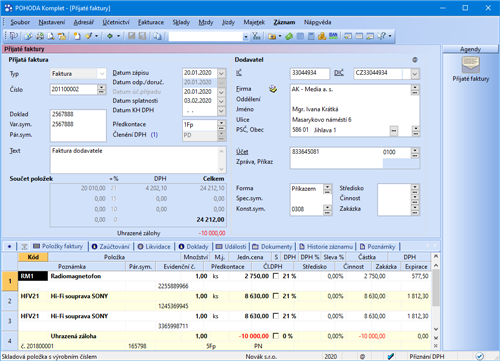This screenshot has width=500, height=361.
Task: Click the Firma field list button
Action: 415,89
